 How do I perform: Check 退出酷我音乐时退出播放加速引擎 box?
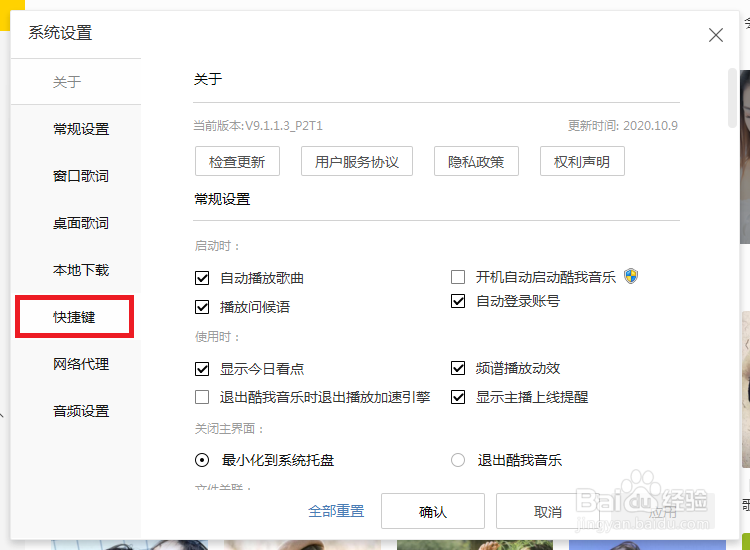[x=202, y=397]
